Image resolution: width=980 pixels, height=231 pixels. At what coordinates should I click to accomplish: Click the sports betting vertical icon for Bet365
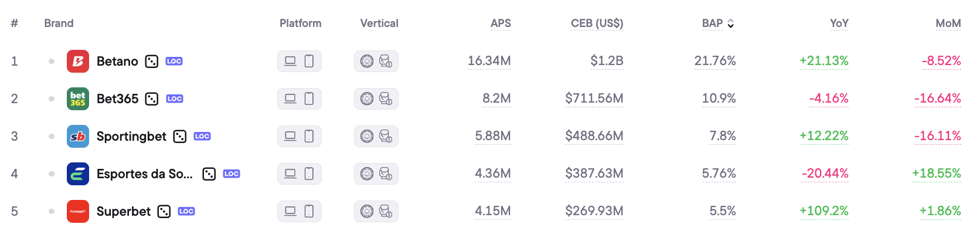point(386,98)
